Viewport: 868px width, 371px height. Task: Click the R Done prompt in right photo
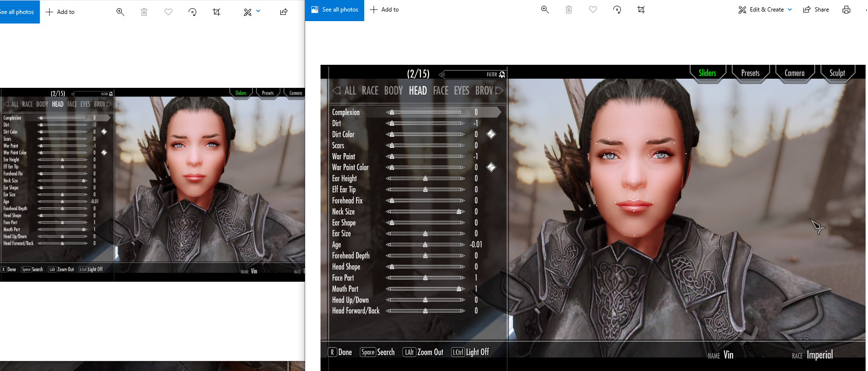340,352
